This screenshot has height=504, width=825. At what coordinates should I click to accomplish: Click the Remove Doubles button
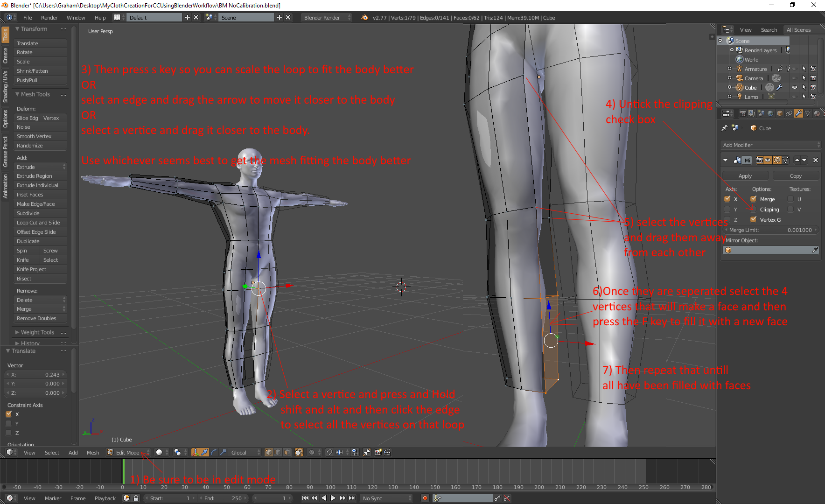tap(40, 318)
